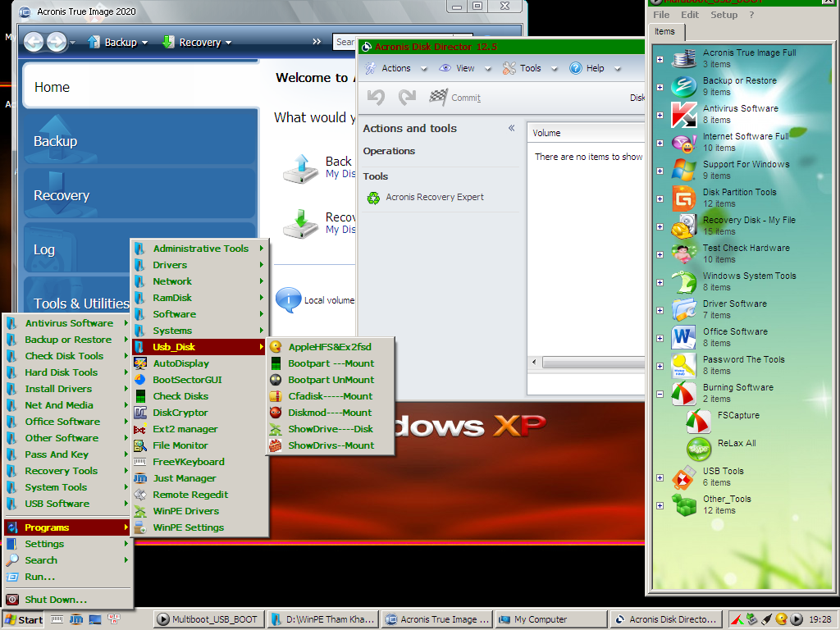Click Shut Down in the Start menu
This screenshot has width=840, height=630.
(67, 600)
